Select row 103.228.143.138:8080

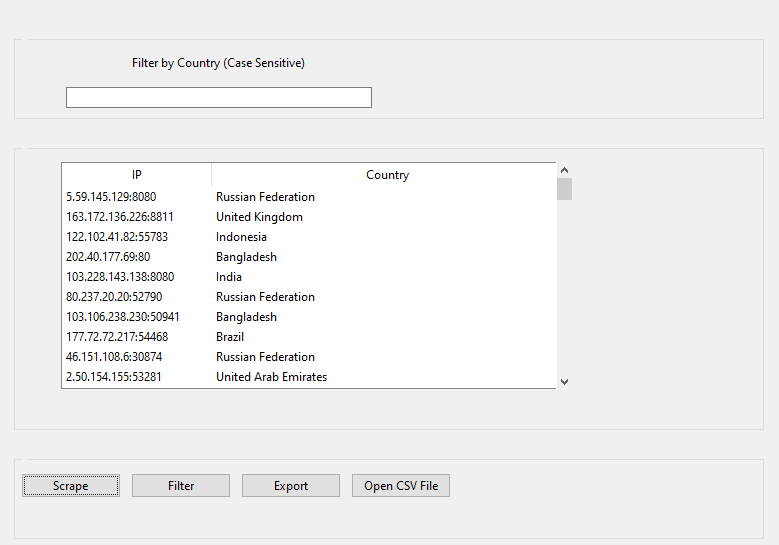309,277
